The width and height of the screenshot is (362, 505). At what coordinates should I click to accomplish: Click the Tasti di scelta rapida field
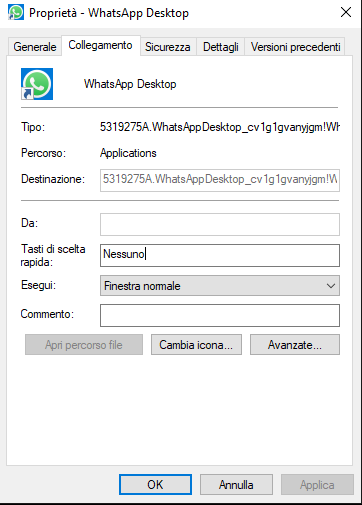(220, 255)
